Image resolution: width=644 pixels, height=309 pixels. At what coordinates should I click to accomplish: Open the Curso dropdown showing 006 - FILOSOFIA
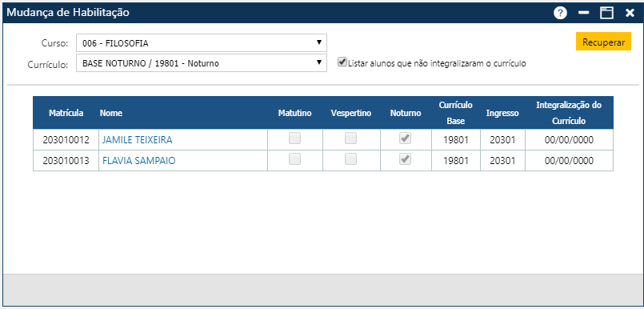point(202,42)
